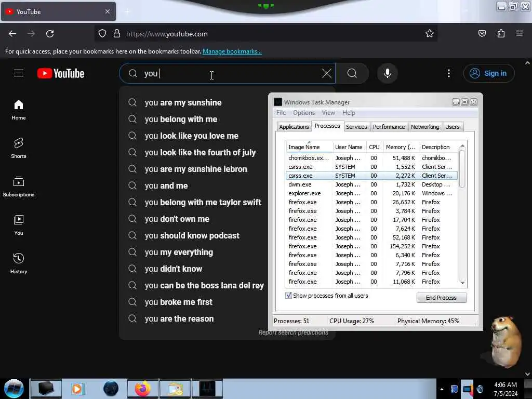Viewport: 532px width, 399px height.
Task: Open Task Manager's taskbar button
Action: point(207,389)
